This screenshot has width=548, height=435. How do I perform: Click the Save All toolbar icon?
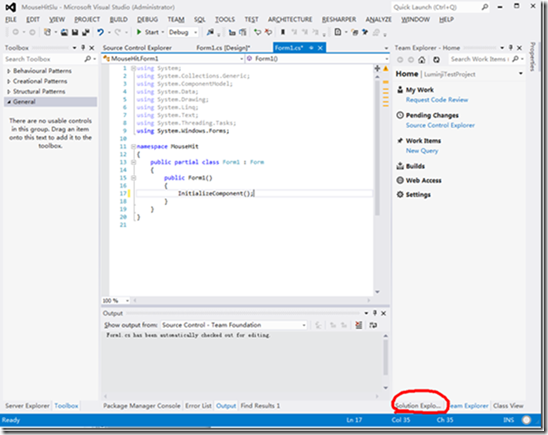85,32
